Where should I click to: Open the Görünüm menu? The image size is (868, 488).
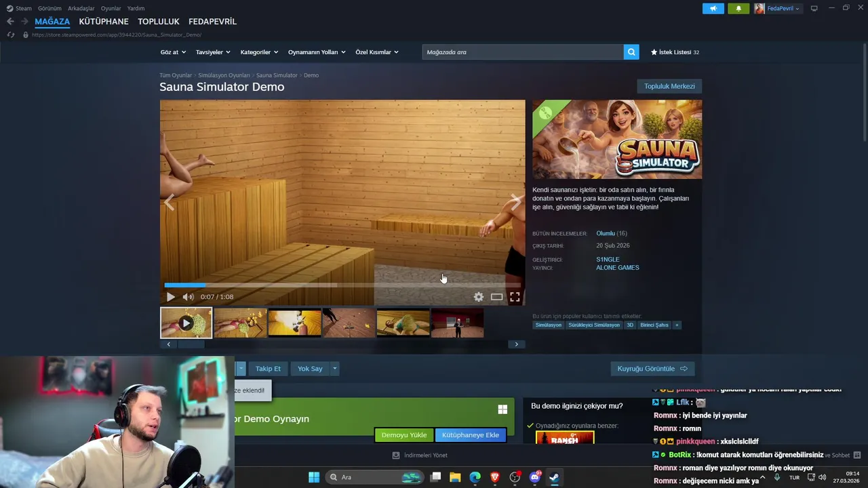tap(50, 8)
